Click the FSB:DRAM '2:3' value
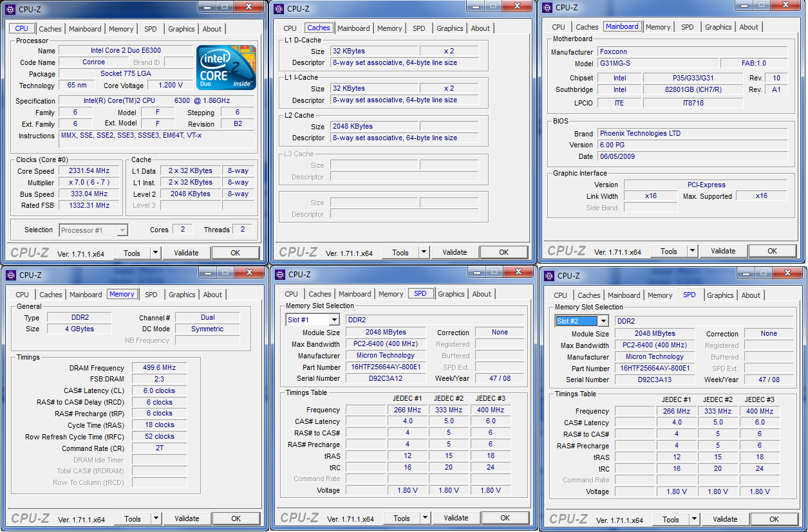The image size is (808, 532). point(159,380)
